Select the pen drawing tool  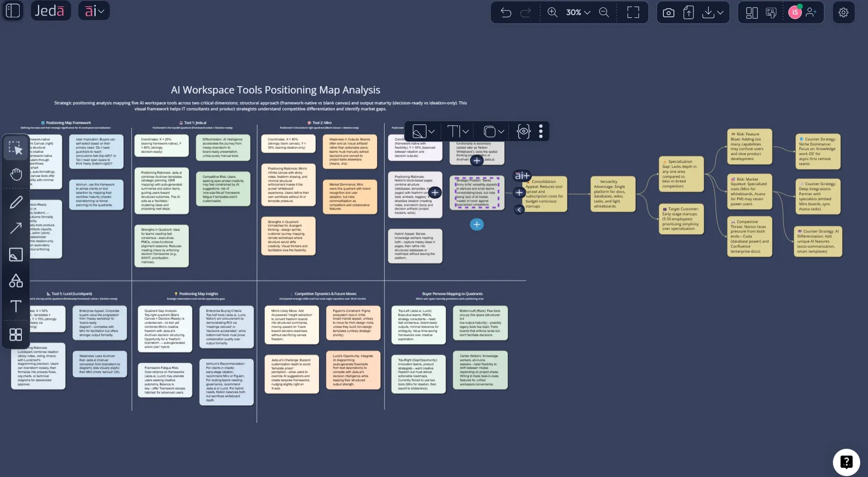tap(16, 202)
